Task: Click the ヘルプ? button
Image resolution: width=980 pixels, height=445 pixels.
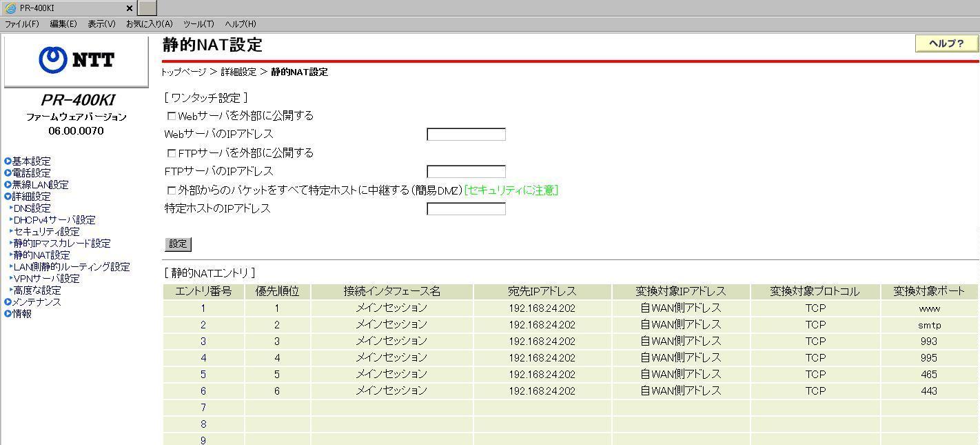Action: [946, 43]
